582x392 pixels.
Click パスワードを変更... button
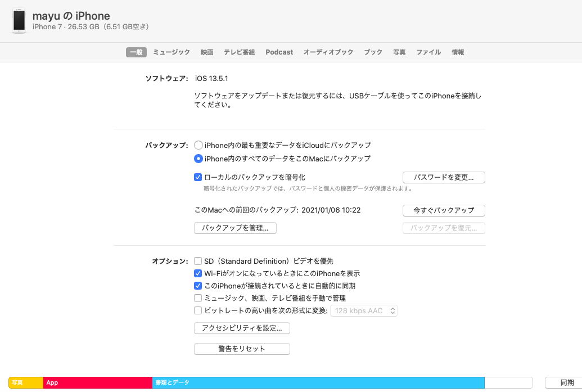tap(444, 177)
